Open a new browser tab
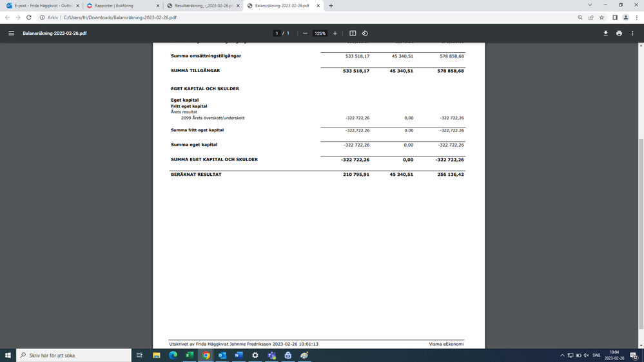The image size is (644, 362). (x=331, y=6)
